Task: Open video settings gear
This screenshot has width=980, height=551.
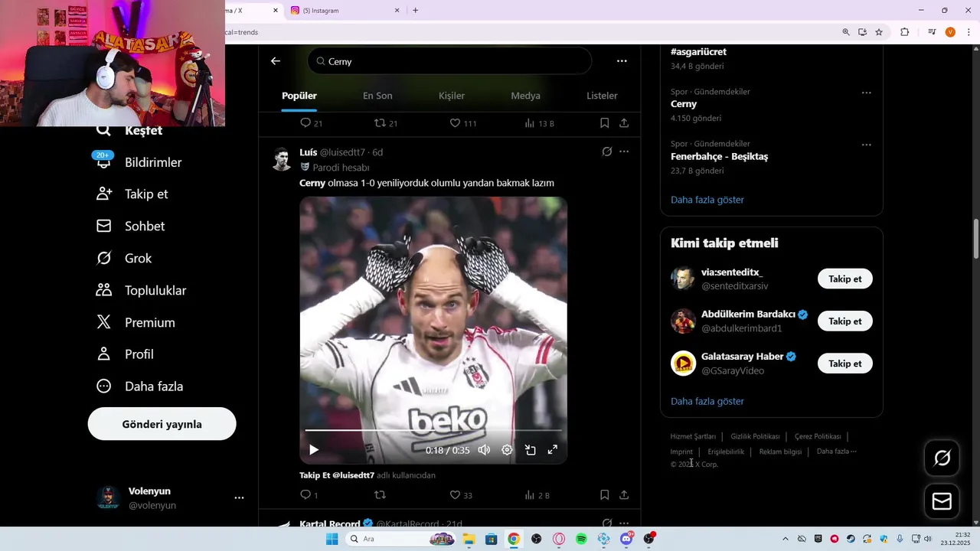Action: [507, 450]
